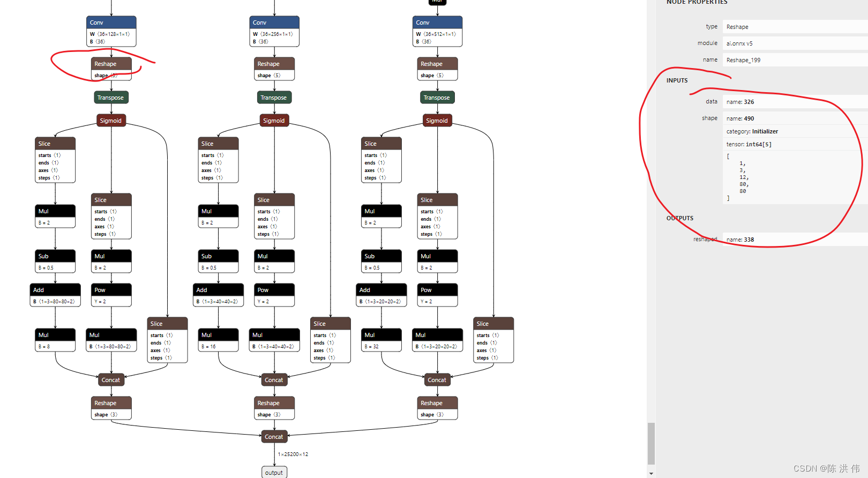The image size is (868, 478).
Task: Select the Transpose node in the 36×512 Conv branch
Action: tap(437, 98)
